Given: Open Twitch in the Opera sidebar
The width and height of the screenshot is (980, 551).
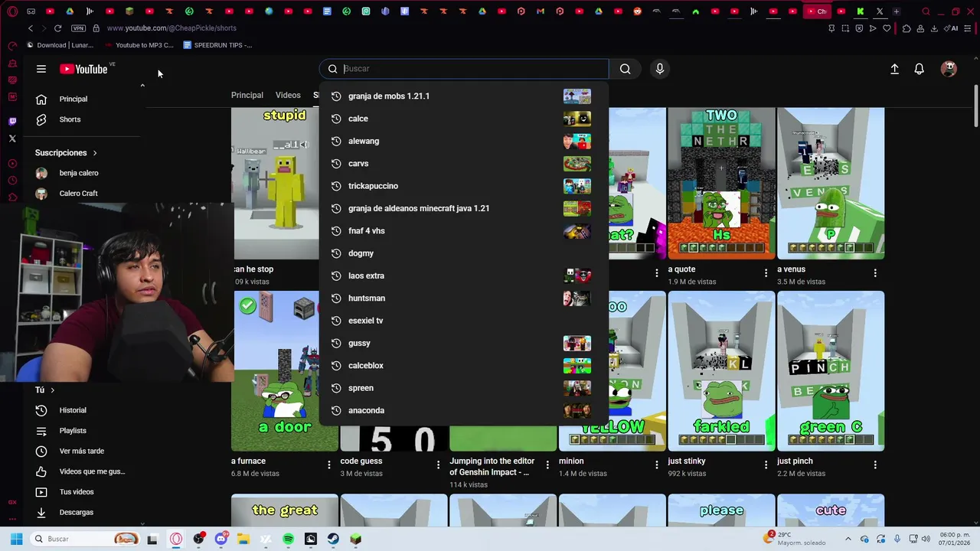Looking at the screenshot, I should click(x=12, y=121).
